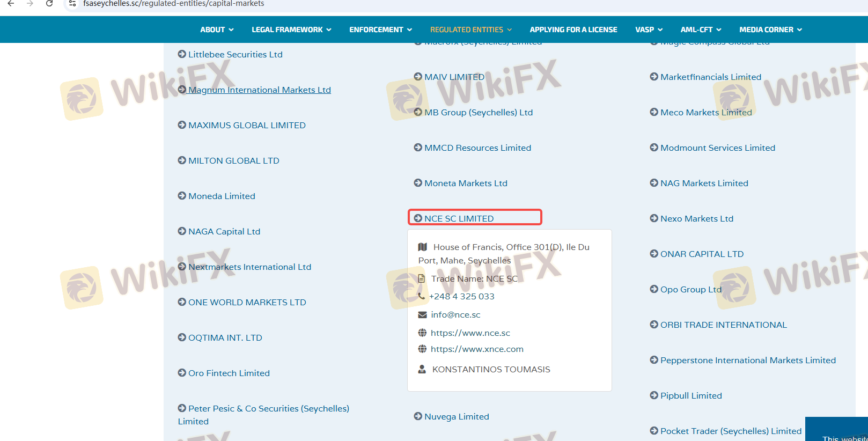Click the NCE SC LIMITED heading
Image resolution: width=868 pixels, height=441 pixels.
click(459, 218)
